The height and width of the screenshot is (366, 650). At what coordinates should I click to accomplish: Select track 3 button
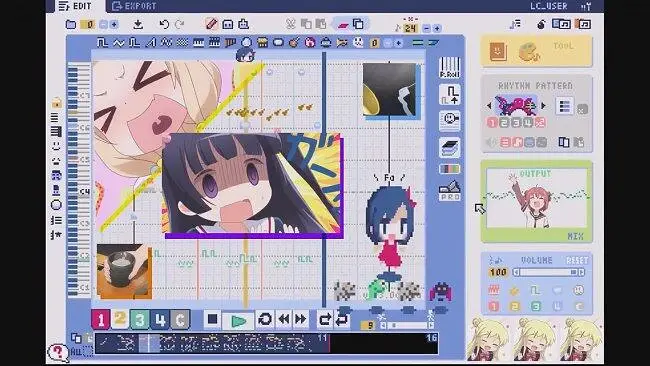140,319
